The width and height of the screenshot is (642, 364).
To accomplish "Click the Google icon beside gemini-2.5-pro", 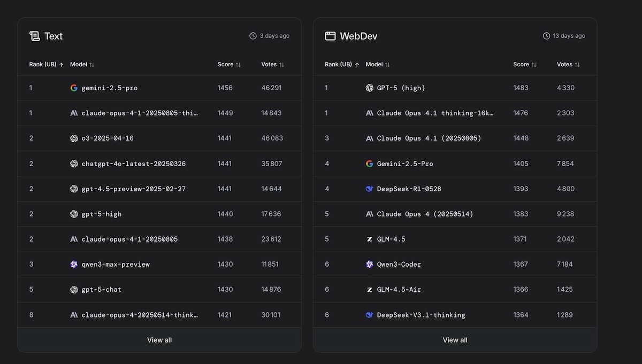I will pos(74,88).
